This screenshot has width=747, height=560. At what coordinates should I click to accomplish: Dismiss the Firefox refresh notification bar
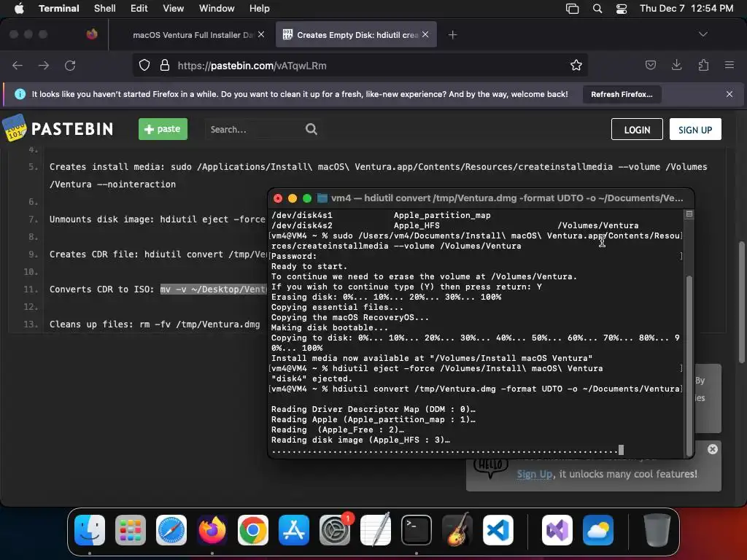click(729, 94)
